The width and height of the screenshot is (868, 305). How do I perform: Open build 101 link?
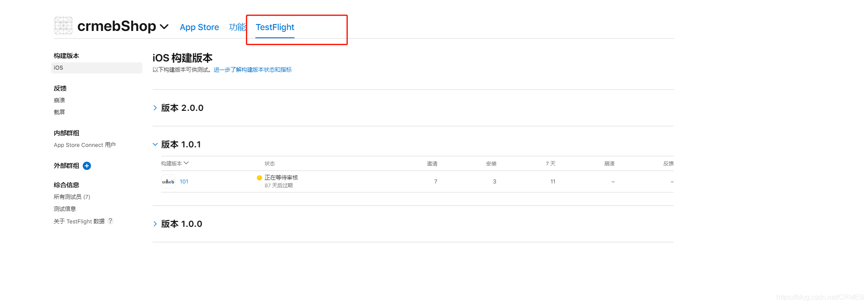[184, 182]
